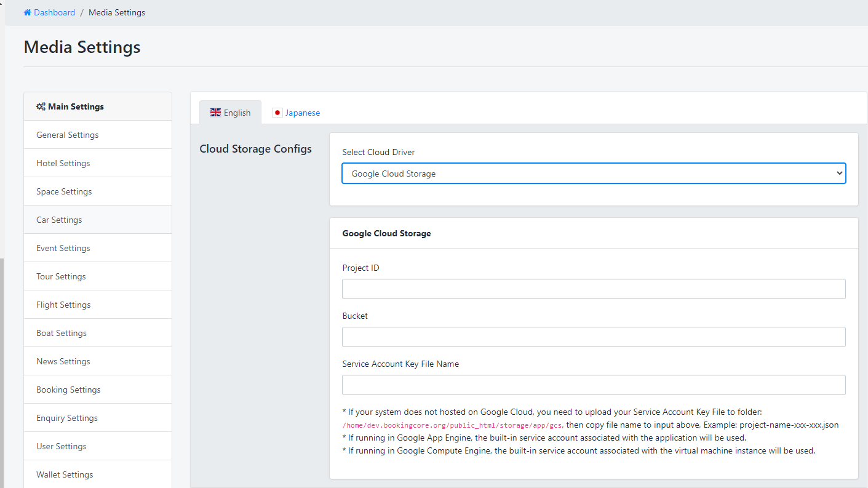This screenshot has width=868, height=488.
Task: Open Event Settings page
Action: [x=63, y=248]
